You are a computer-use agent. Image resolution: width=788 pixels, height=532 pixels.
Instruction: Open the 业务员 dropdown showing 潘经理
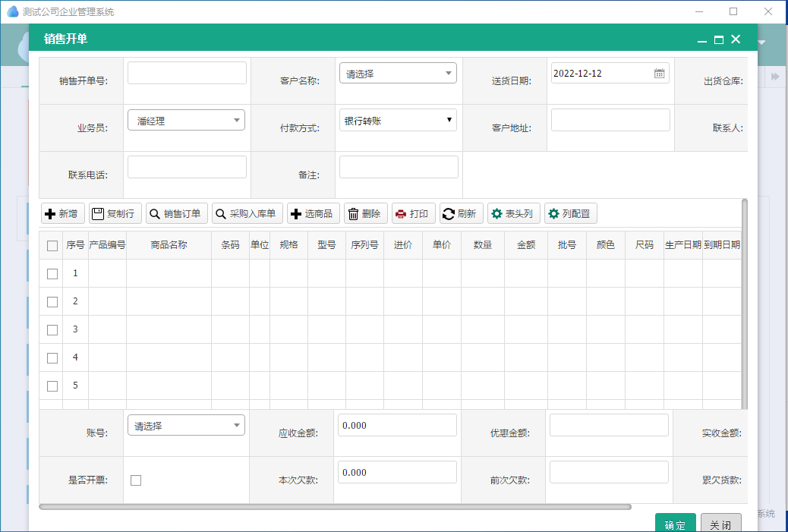point(187,120)
